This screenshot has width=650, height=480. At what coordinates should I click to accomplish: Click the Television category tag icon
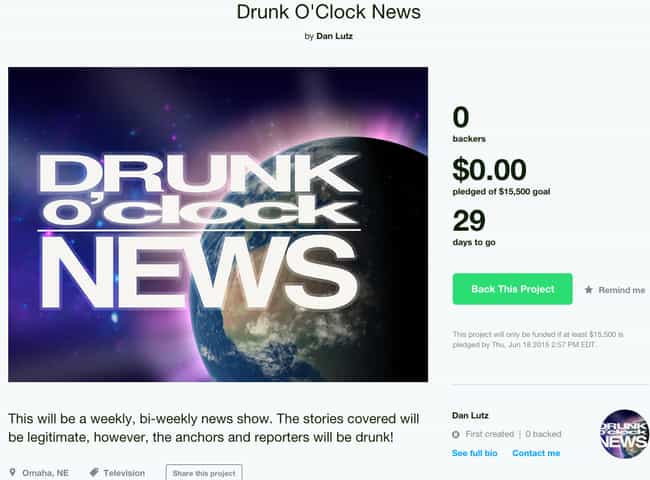coord(94,472)
